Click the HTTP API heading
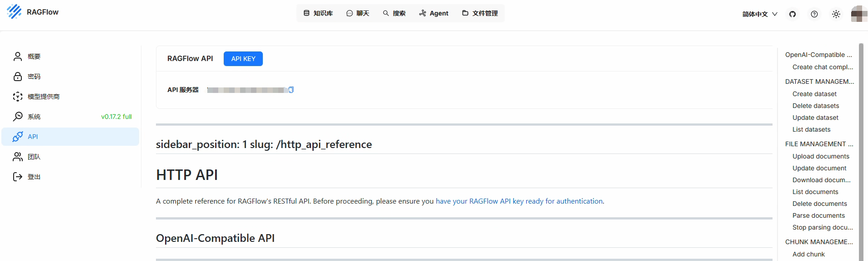 tap(187, 175)
